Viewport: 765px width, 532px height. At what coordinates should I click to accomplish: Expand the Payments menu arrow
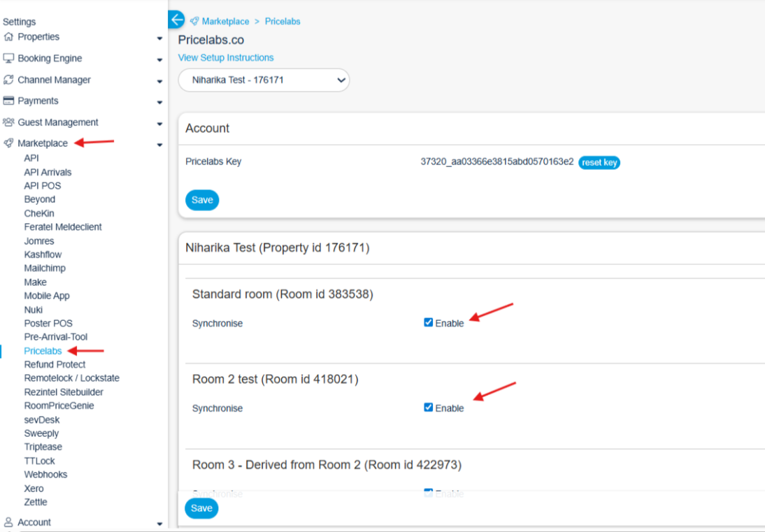159,103
